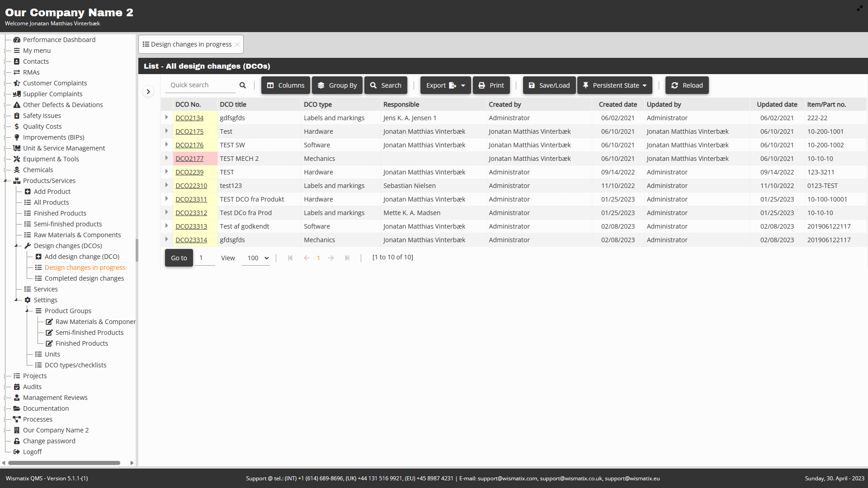Screen dimensions: 868x488
Task: Open the Export dropdown
Action: pos(445,85)
